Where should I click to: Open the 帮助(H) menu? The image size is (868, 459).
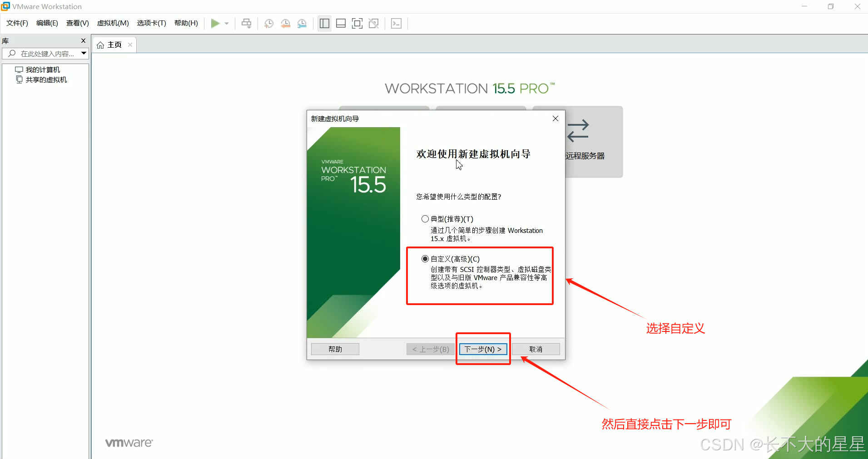click(x=186, y=23)
